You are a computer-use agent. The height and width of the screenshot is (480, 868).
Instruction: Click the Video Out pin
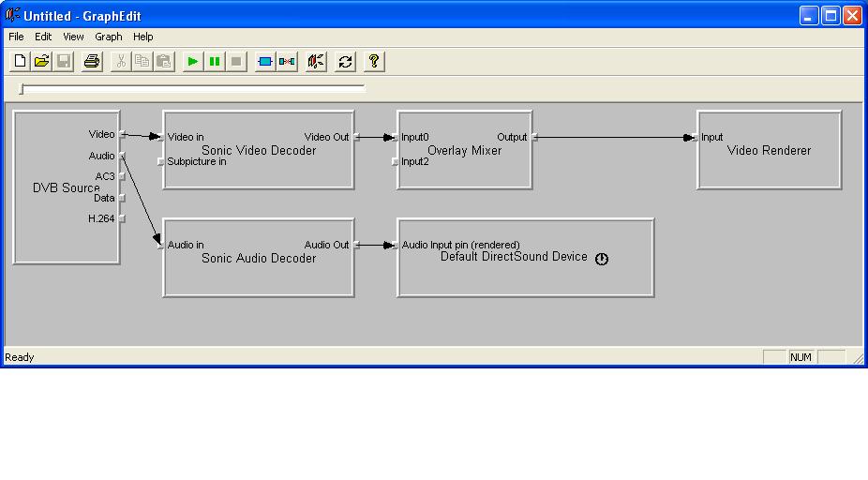click(x=356, y=137)
